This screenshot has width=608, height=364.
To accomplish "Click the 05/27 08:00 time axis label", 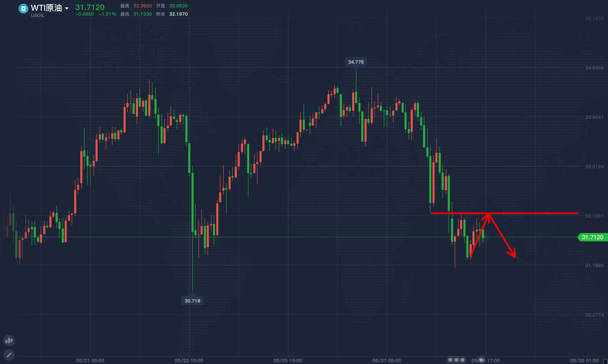I will click(x=387, y=361).
